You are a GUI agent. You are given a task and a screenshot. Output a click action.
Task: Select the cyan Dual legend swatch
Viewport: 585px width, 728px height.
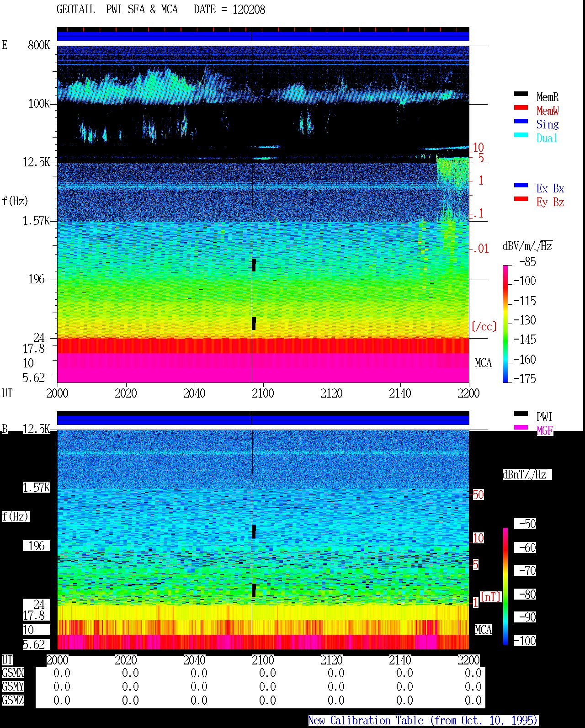click(x=521, y=135)
